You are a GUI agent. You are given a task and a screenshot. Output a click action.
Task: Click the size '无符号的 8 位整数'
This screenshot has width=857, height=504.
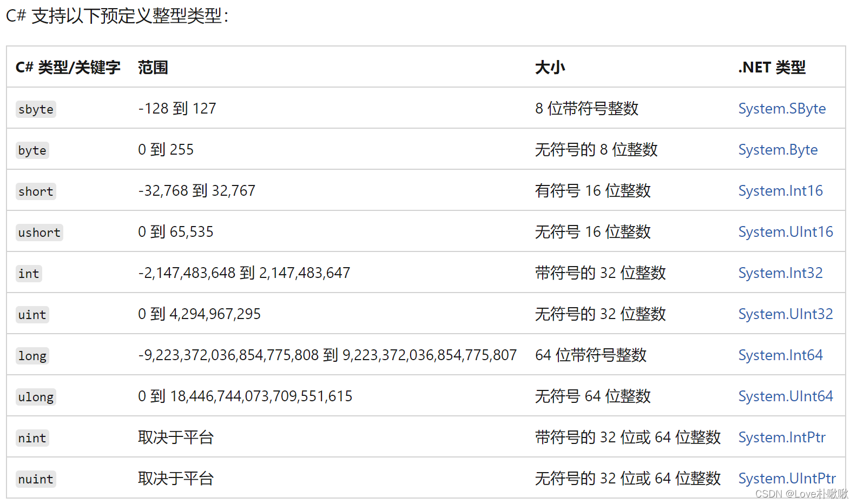pos(596,150)
